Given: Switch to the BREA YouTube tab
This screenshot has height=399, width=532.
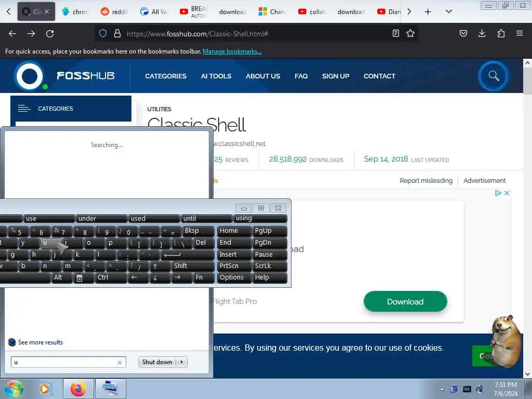Looking at the screenshot, I should 194,11.
